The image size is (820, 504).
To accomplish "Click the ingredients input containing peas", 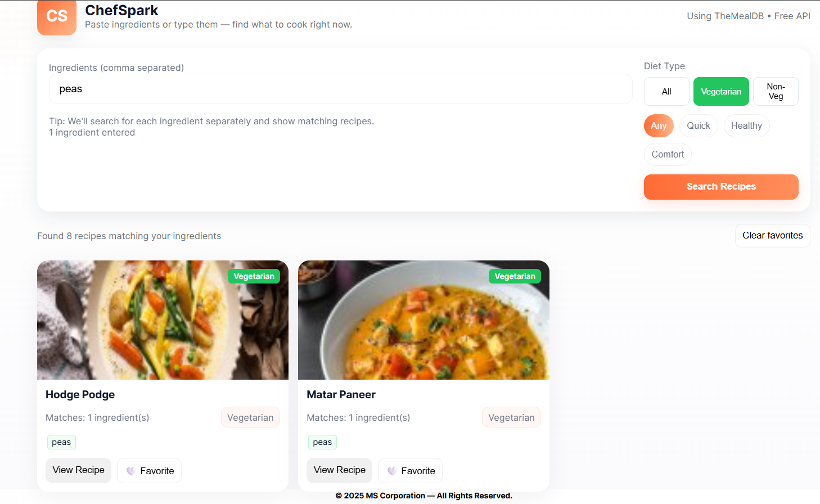I will (x=340, y=89).
